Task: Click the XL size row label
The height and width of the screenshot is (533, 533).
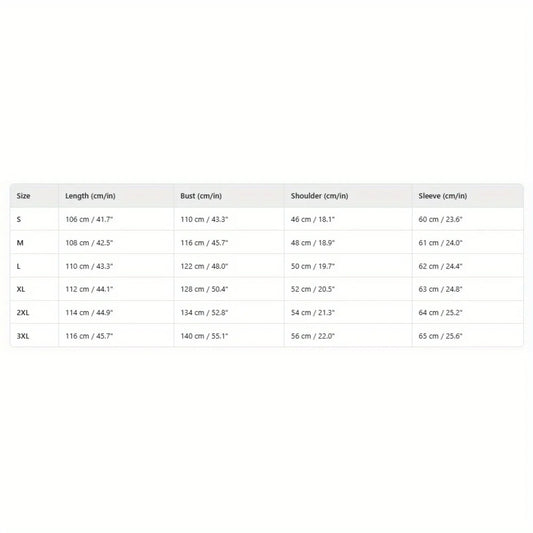Action: [x=21, y=289]
